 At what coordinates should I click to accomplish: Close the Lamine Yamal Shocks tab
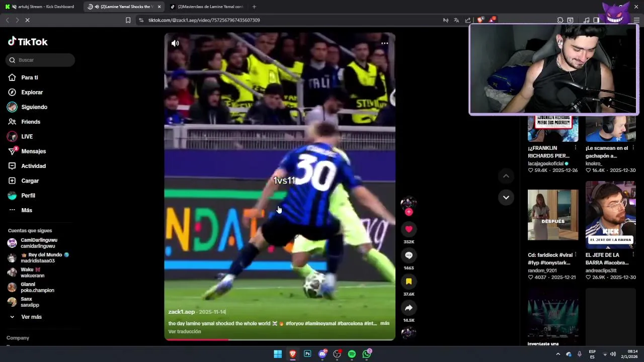pyautogui.click(x=159, y=7)
